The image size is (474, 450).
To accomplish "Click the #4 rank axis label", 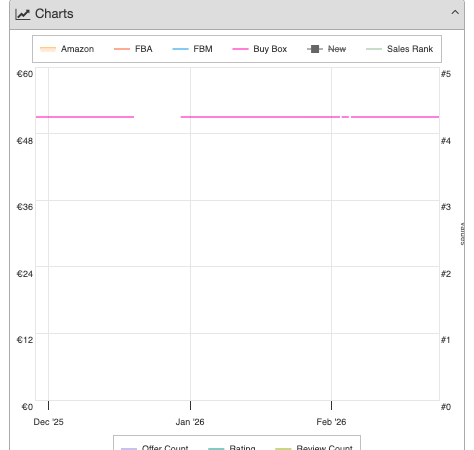I will [446, 141].
